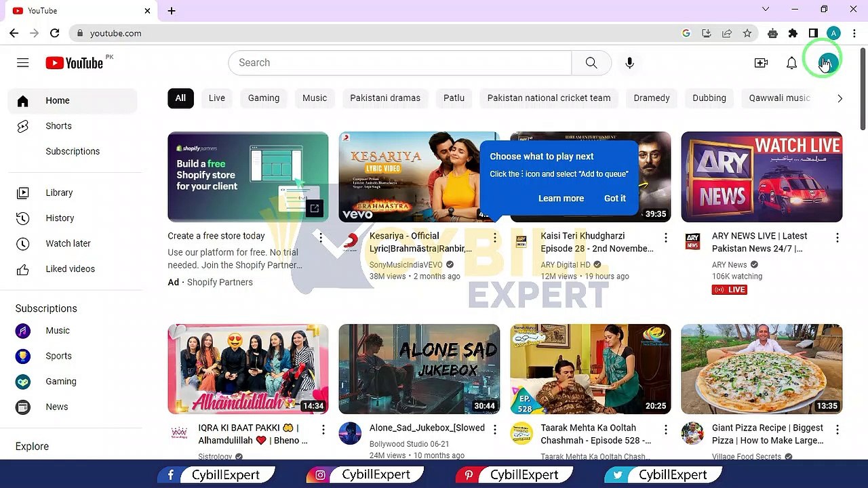868x488 pixels.
Task: Select the Dramedy filter chip
Action: point(652,98)
